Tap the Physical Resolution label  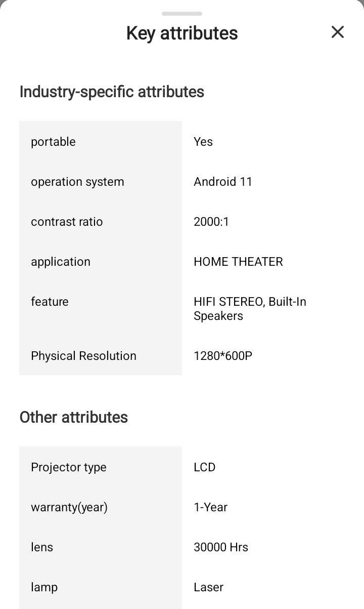click(83, 356)
